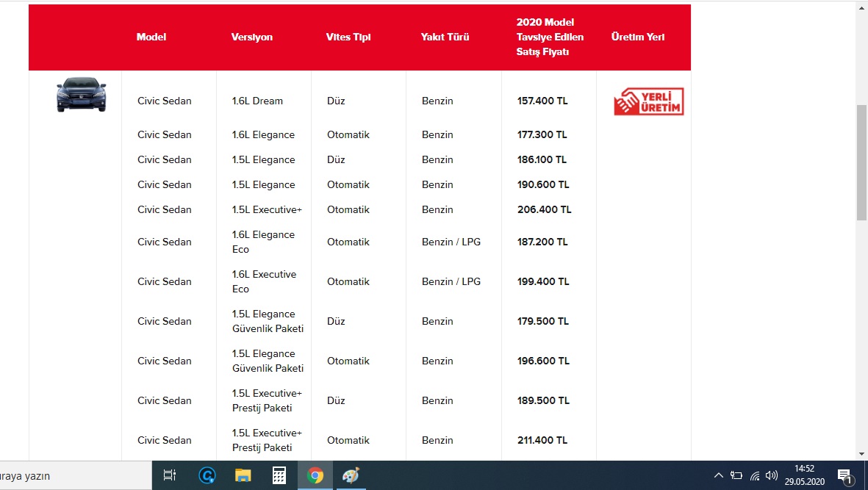Click 1.5L Elegance Güvenlik Paketi in 196.600 TL row
The image size is (868, 490).
coord(268,361)
